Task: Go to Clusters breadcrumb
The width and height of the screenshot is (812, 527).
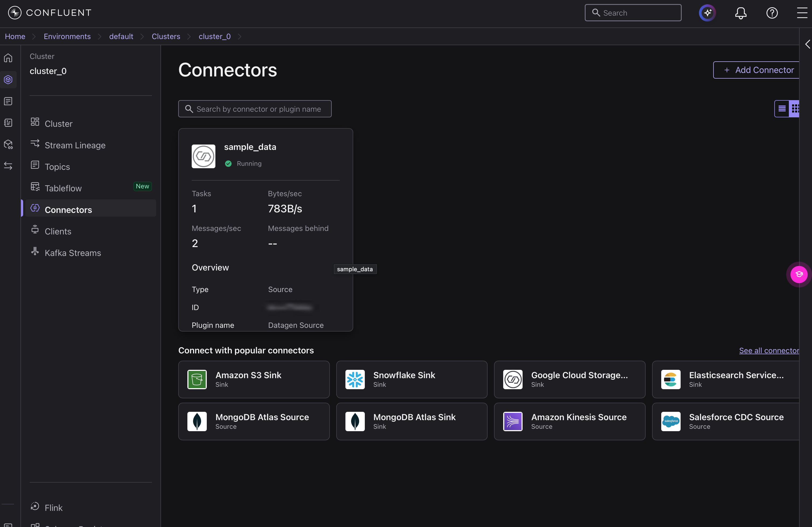Action: (166, 37)
